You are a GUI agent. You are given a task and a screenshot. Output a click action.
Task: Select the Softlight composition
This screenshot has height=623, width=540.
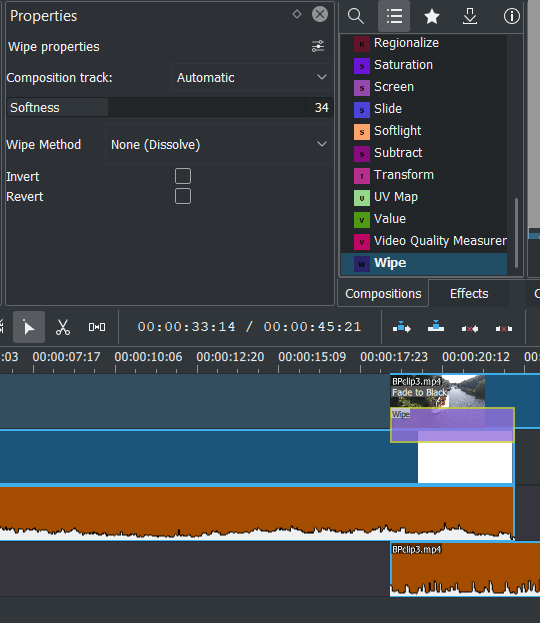click(424, 131)
